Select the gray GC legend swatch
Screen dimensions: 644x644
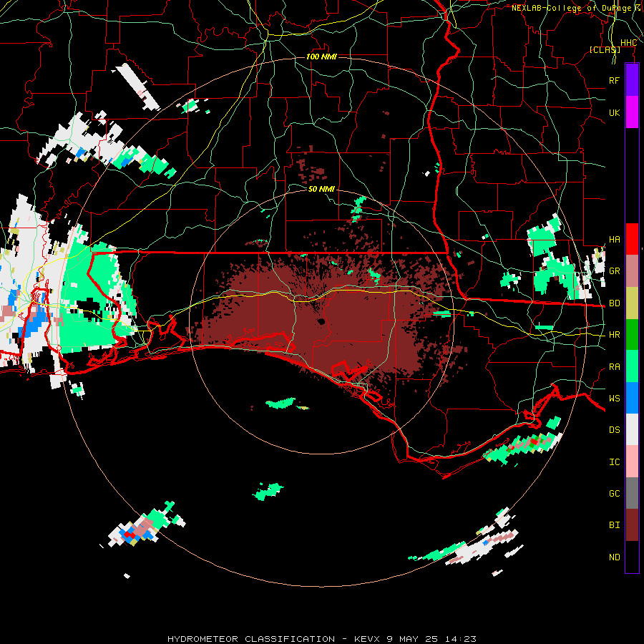pyautogui.click(x=632, y=493)
